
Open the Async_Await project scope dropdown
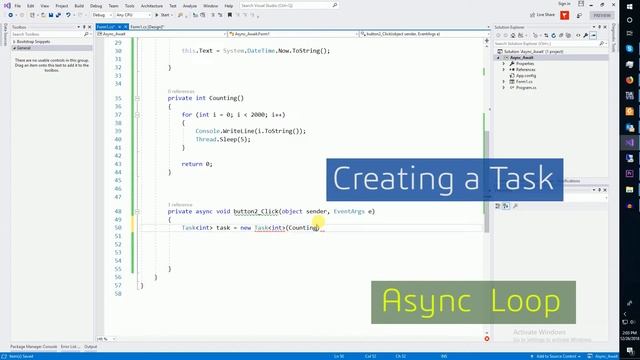(161, 34)
